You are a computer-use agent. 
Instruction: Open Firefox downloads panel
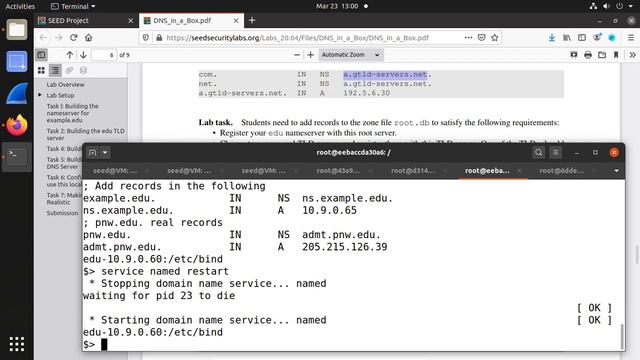click(552, 38)
